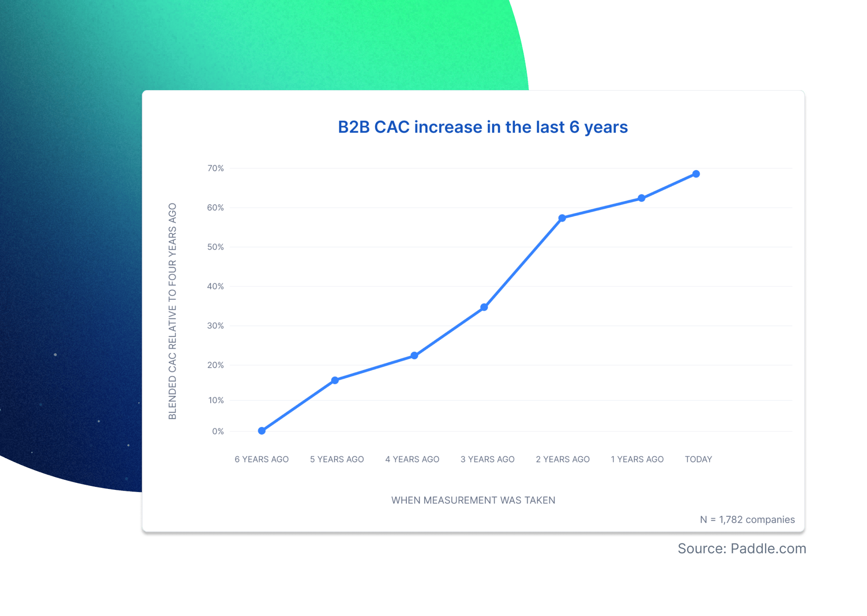Click the '2 YEARS AGO' x-axis label
The width and height of the screenshot is (867, 616).
tap(563, 460)
